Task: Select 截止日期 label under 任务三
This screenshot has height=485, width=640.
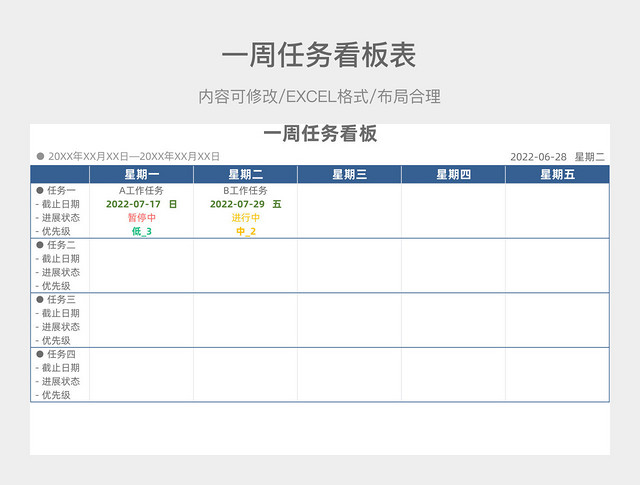Action: click(60, 313)
